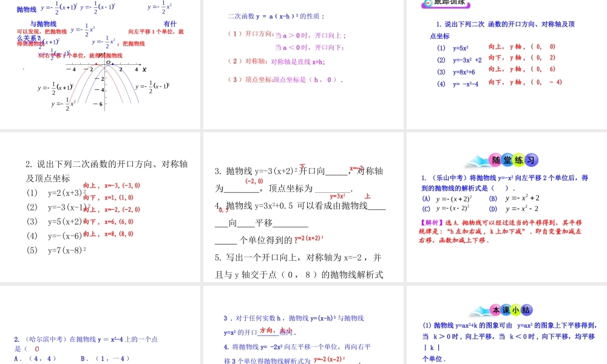Click the circular target icon in 跟踪训练 badge
Screen dimensions: 607x364
pos(427,4)
